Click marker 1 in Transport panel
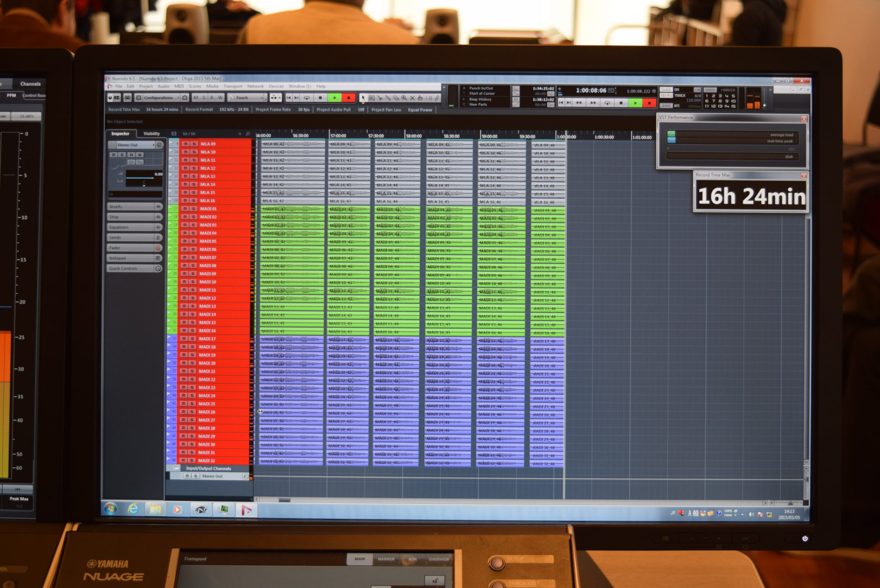The image size is (880, 588). tap(707, 96)
